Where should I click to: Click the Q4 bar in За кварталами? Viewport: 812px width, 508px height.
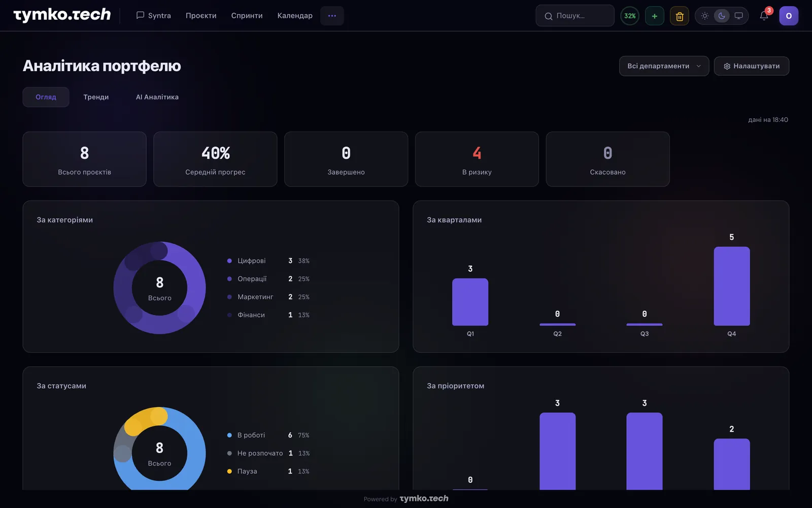732,286
